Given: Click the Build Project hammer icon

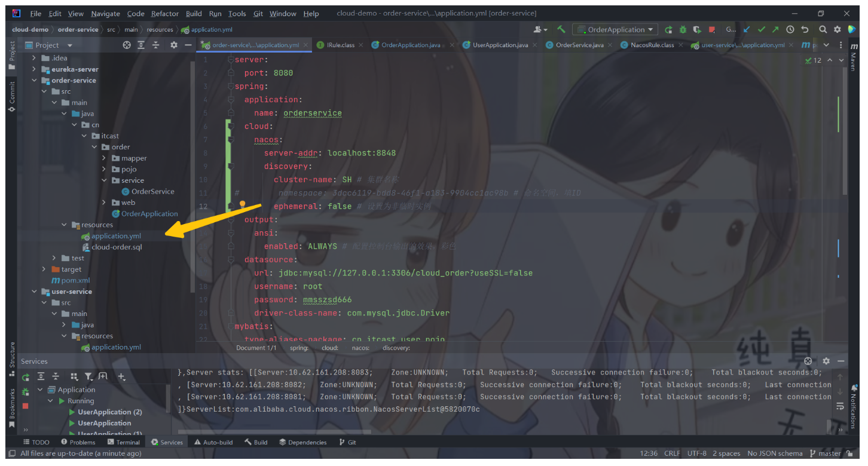Looking at the screenshot, I should pyautogui.click(x=561, y=29).
